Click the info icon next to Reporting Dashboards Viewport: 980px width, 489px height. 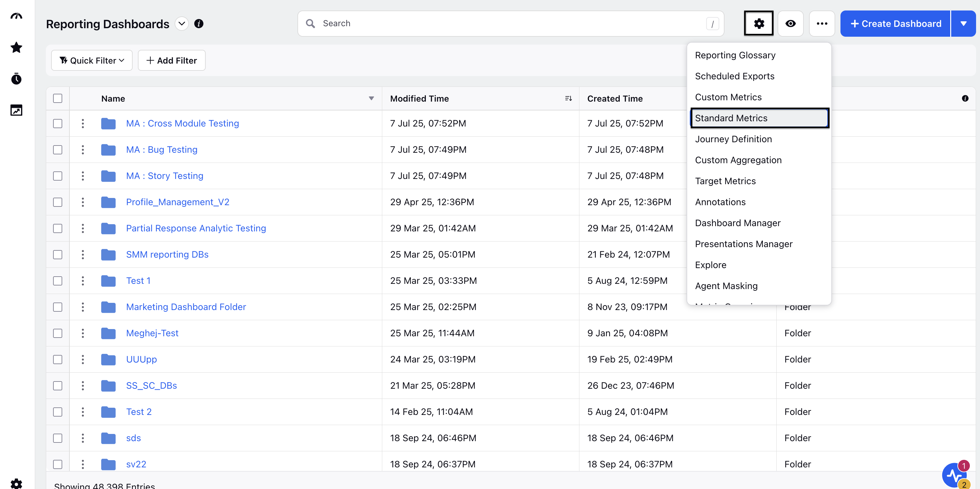coord(198,24)
